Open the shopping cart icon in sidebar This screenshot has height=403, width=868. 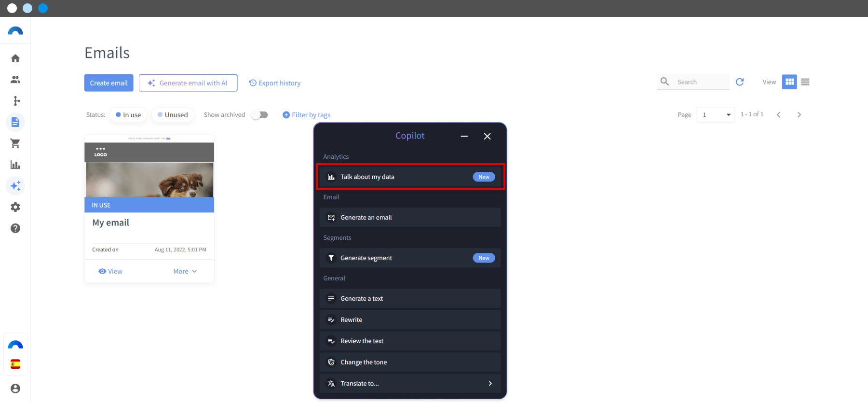pos(15,143)
